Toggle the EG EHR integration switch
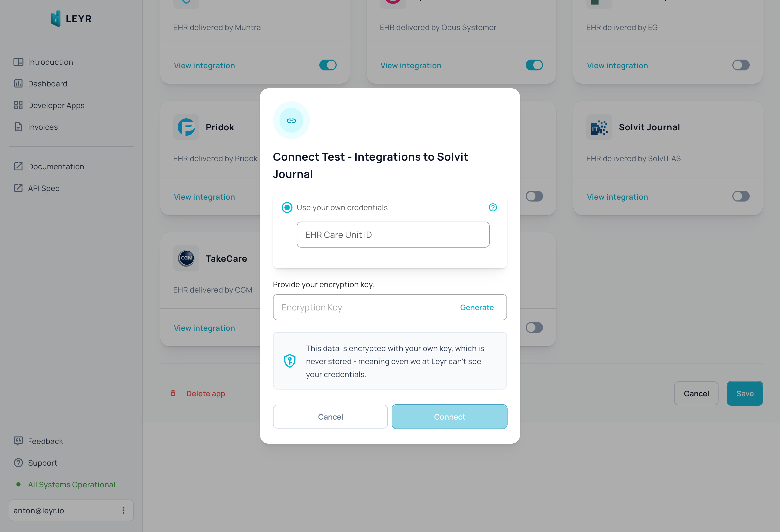The image size is (780, 532). point(741,65)
